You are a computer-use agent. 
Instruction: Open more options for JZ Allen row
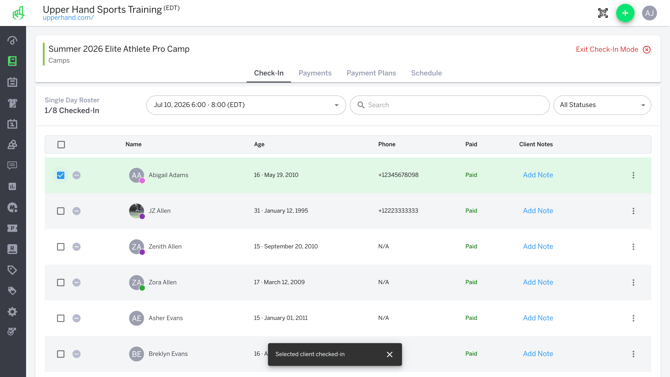(633, 211)
